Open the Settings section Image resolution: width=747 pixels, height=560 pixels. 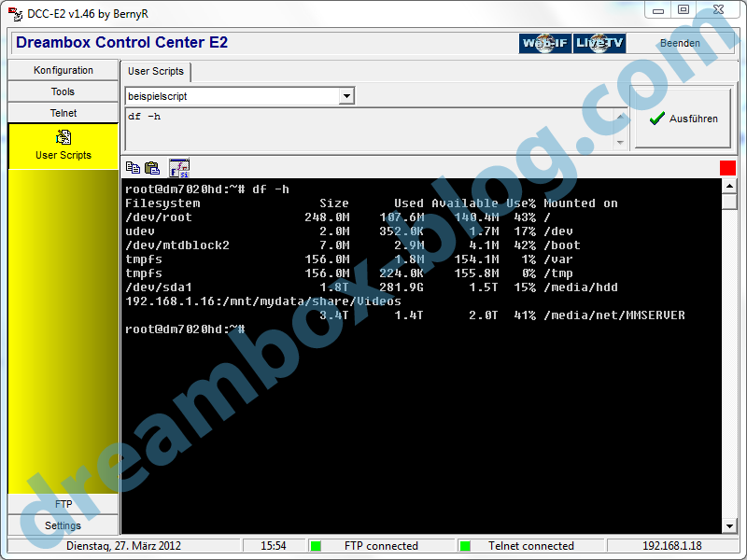click(63, 525)
